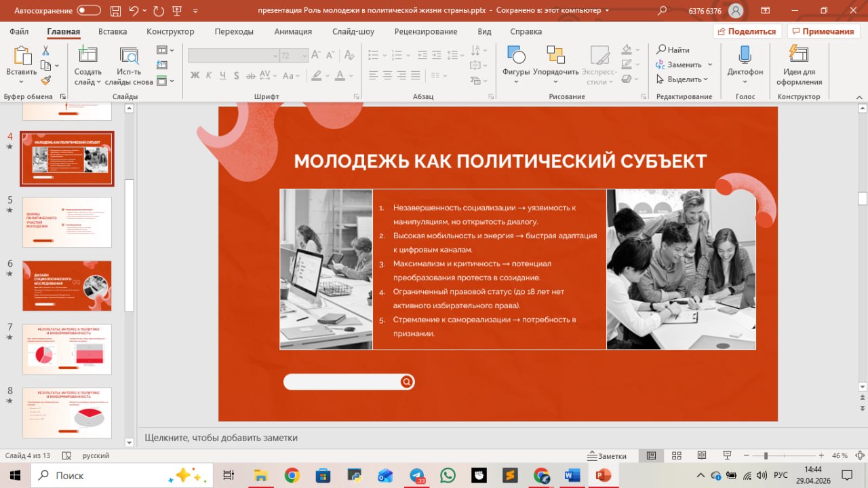
Task: Open the font size dropdown
Action: 304,56
